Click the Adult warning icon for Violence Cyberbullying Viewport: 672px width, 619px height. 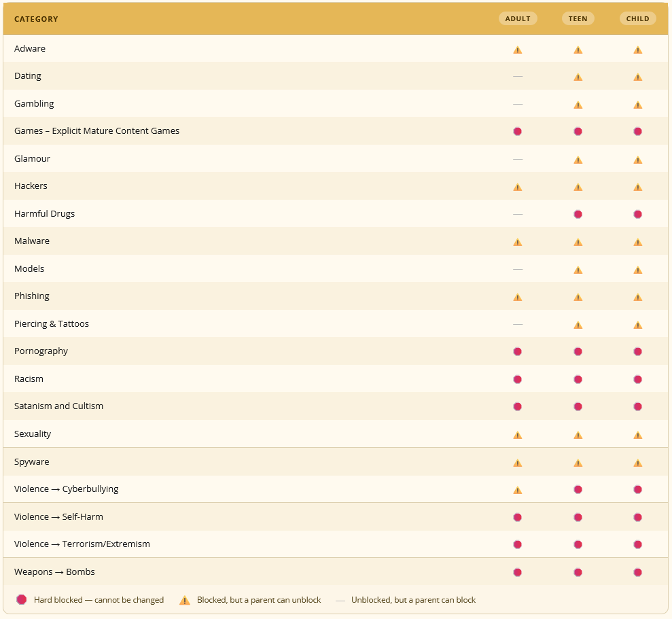coord(518,490)
